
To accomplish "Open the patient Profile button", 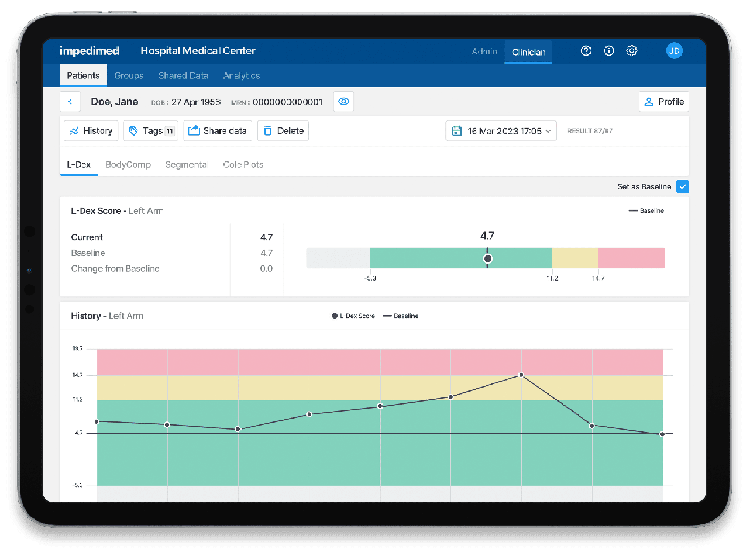I will 664,102.
